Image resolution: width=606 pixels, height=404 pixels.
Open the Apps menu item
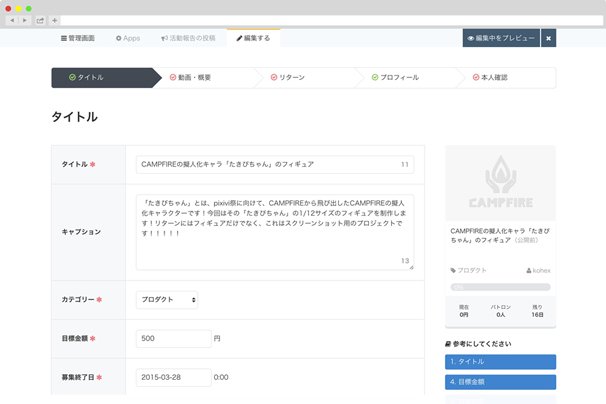pyautogui.click(x=128, y=38)
